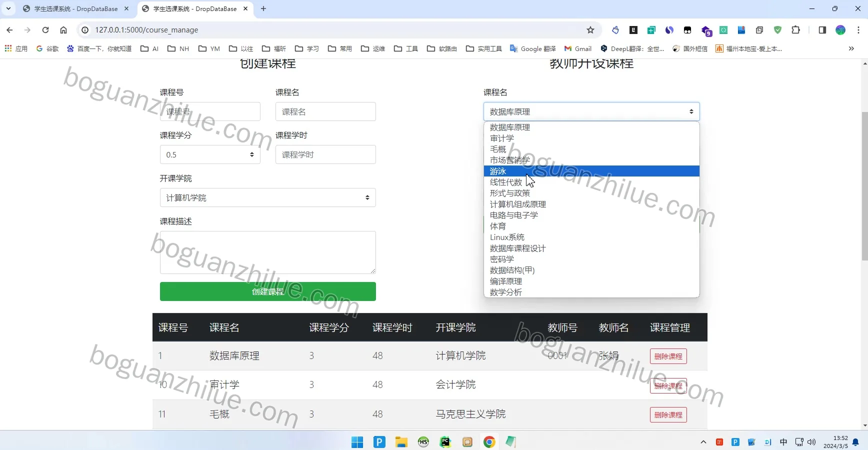868x450 pixels.
Task: Click the 课程学时 input field
Action: point(325,154)
